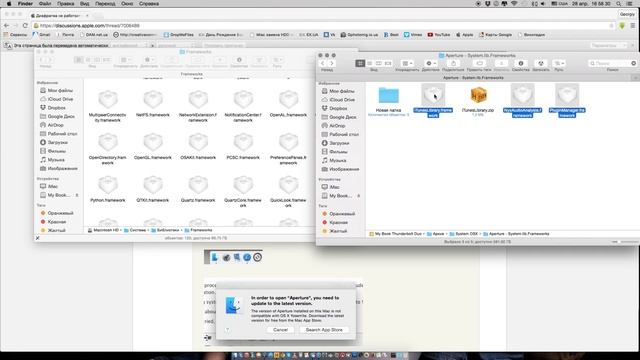
Task: Select iTunesLibrary.framework file icon
Action: click(433, 95)
